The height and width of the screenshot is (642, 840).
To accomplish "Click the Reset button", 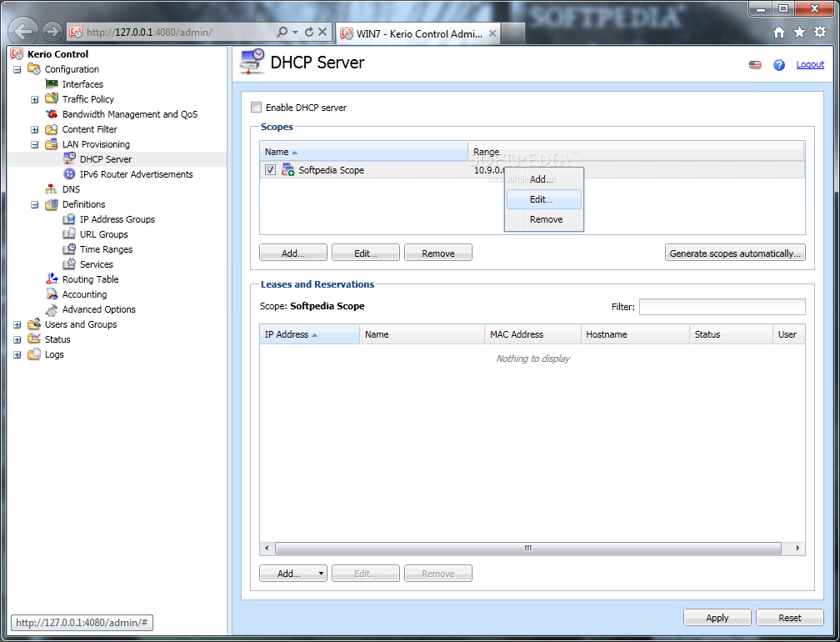I will [x=790, y=618].
